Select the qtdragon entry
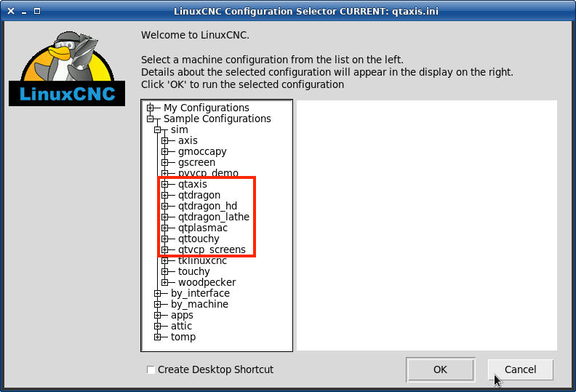Screen dimensions: 576x392 click(199, 195)
